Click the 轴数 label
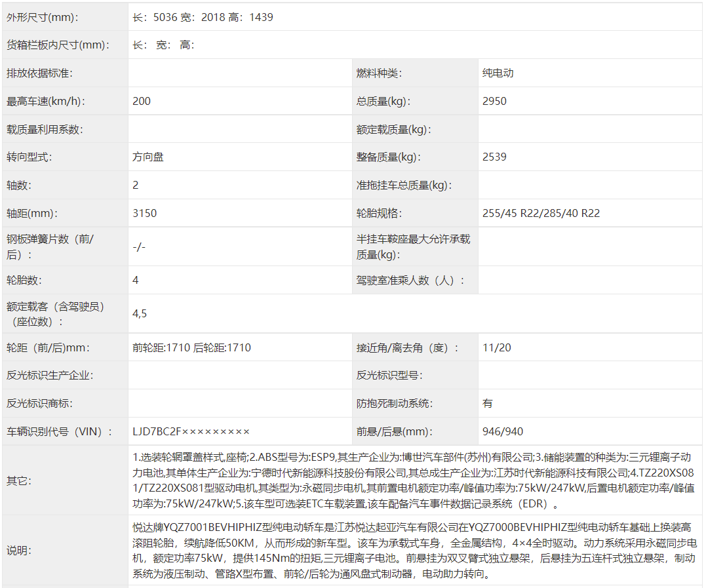The image size is (706, 588). tap(18, 186)
